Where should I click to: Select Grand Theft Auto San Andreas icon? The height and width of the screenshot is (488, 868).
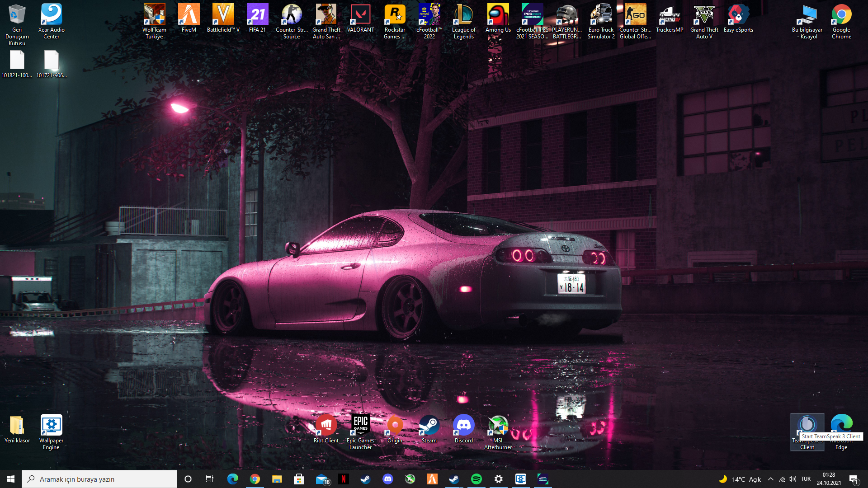(x=326, y=21)
